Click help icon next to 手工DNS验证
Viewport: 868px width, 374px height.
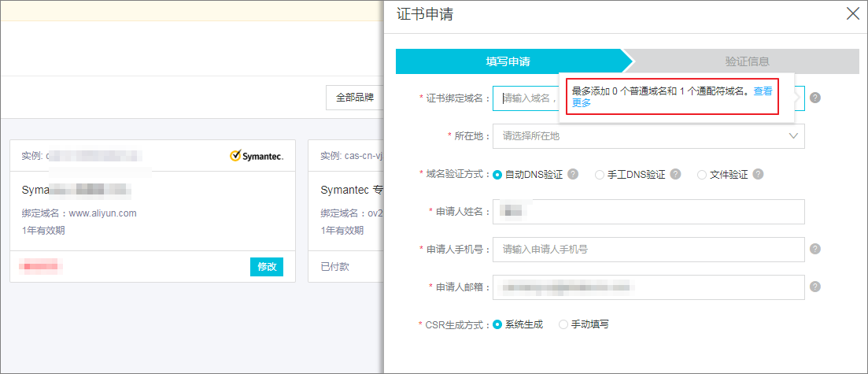coord(675,174)
